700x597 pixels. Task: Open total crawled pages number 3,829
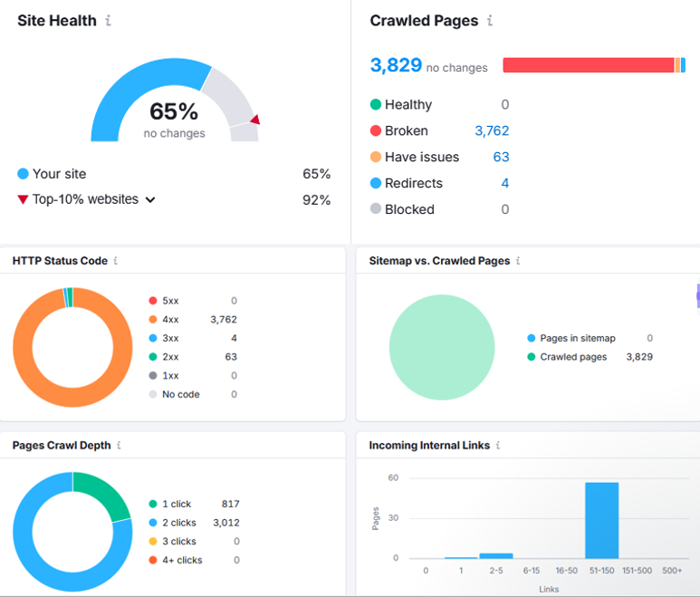point(396,65)
